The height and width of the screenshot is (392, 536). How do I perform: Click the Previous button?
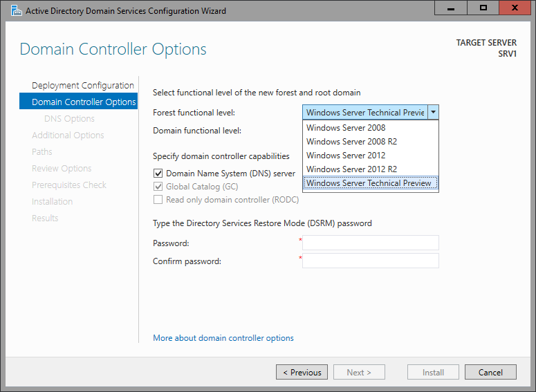(x=302, y=372)
